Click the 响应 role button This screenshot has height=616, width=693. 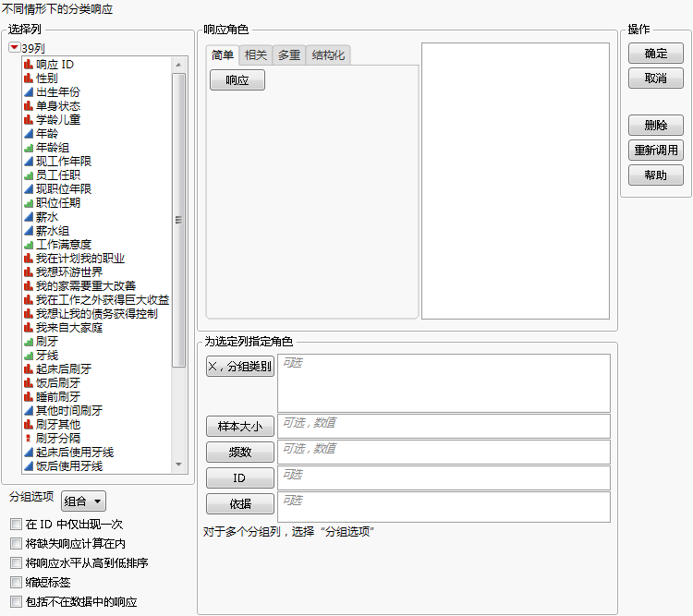click(237, 80)
